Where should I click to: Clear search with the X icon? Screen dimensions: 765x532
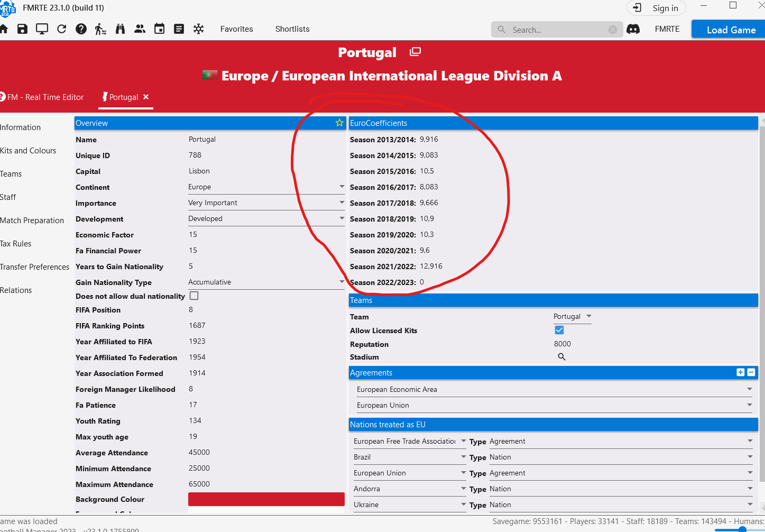pos(613,30)
